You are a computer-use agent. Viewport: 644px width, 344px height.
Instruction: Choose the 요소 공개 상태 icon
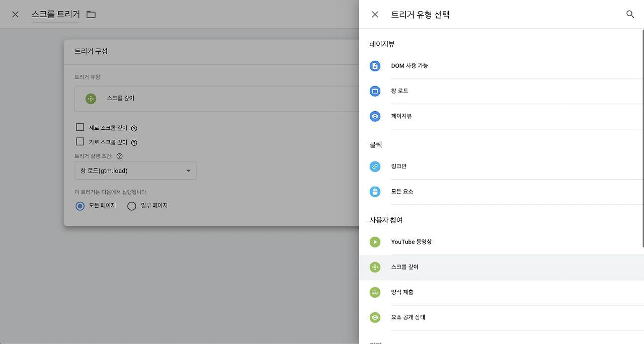375,317
